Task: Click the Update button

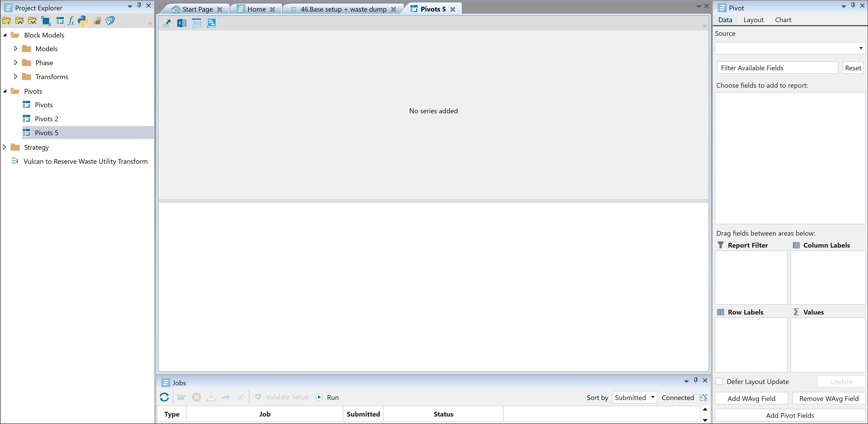Action: [x=841, y=381]
